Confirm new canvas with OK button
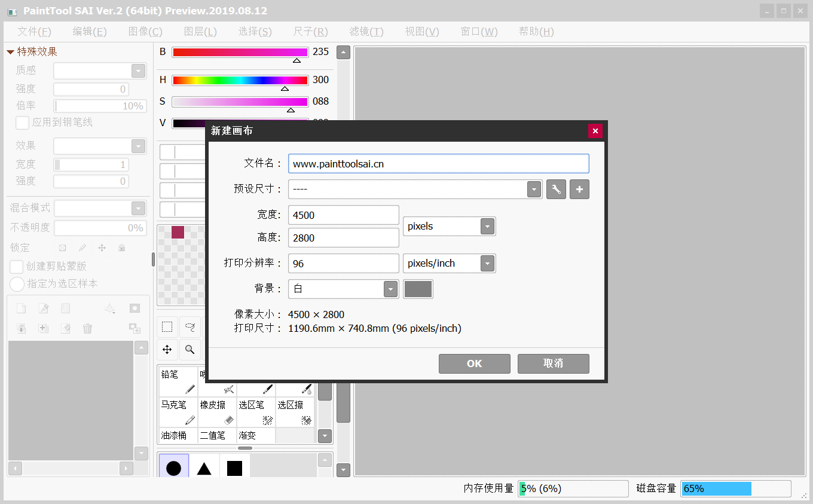The image size is (813, 504). click(475, 364)
